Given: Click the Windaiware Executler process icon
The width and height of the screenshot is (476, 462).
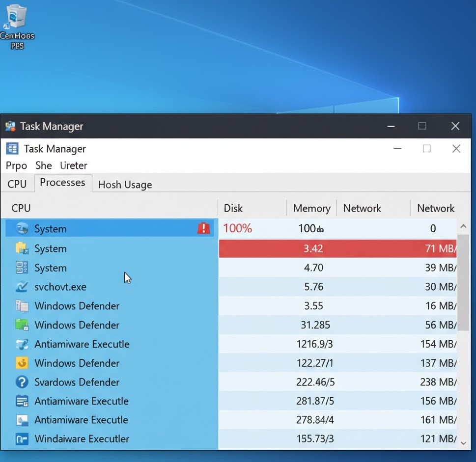Looking at the screenshot, I should tap(22, 439).
